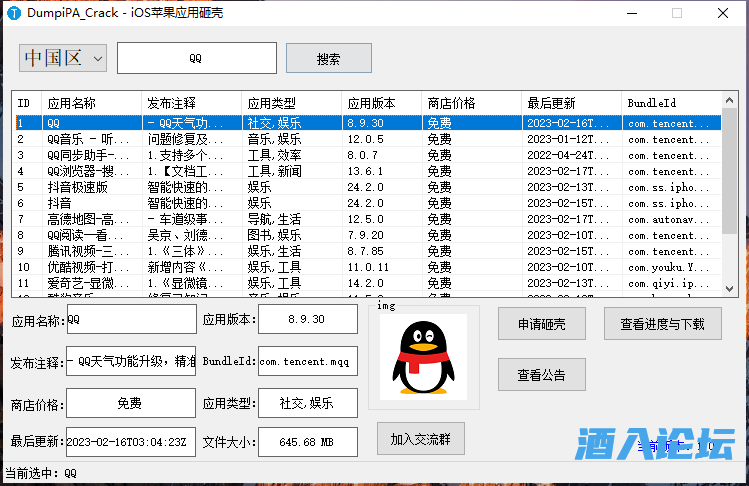The image size is (749, 486).
Task: Click the QQ penguin image thumbnail
Action: [x=423, y=357]
